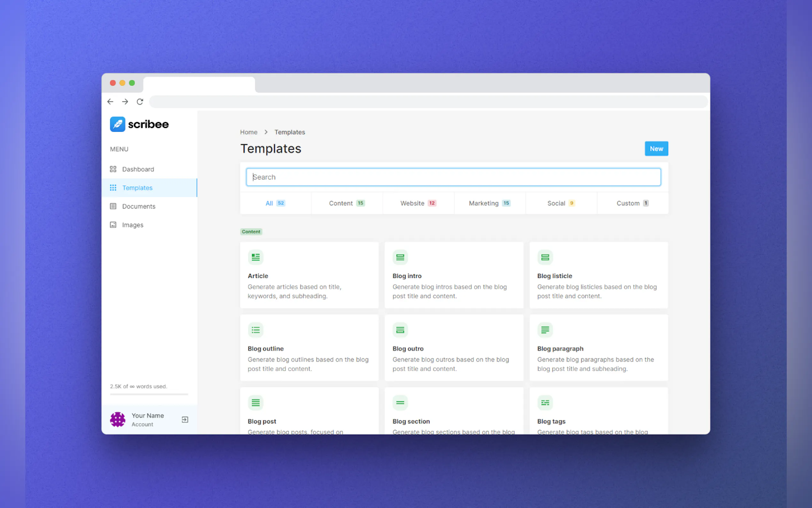The image size is (812, 508).
Task: Click the Blog tags template icon
Action: pyautogui.click(x=545, y=402)
